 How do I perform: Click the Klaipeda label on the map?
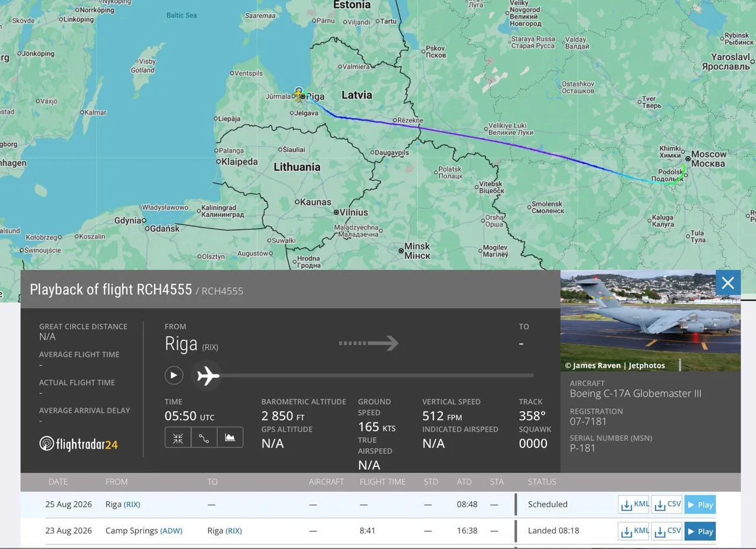pos(239,161)
